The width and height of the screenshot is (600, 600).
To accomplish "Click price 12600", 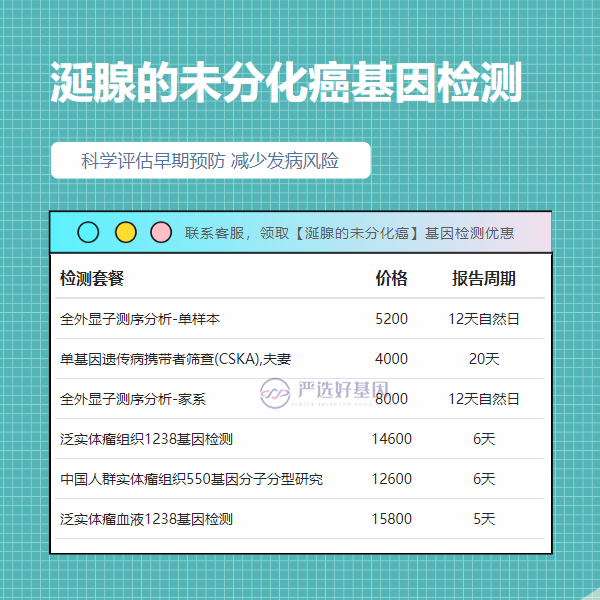I will pos(391,479).
